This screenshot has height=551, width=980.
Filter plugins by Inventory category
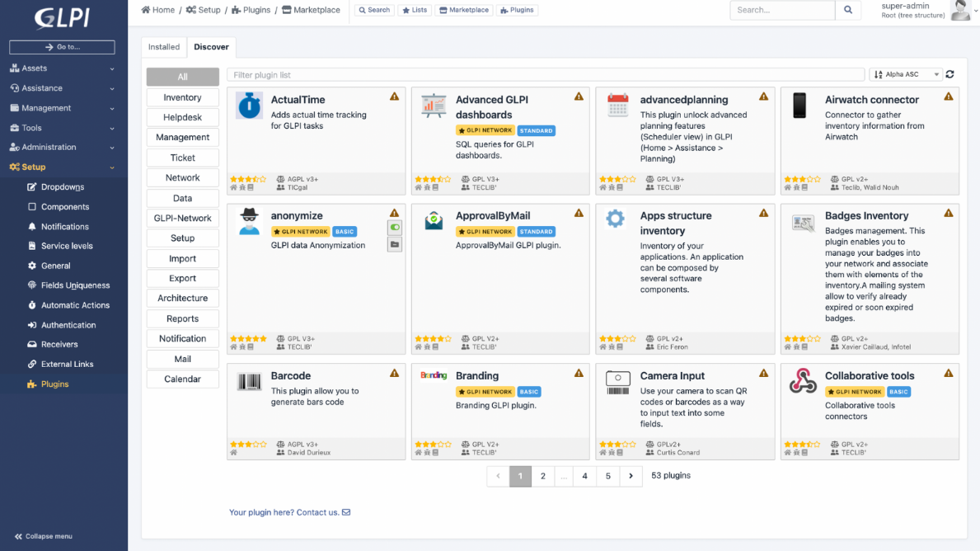click(x=182, y=97)
